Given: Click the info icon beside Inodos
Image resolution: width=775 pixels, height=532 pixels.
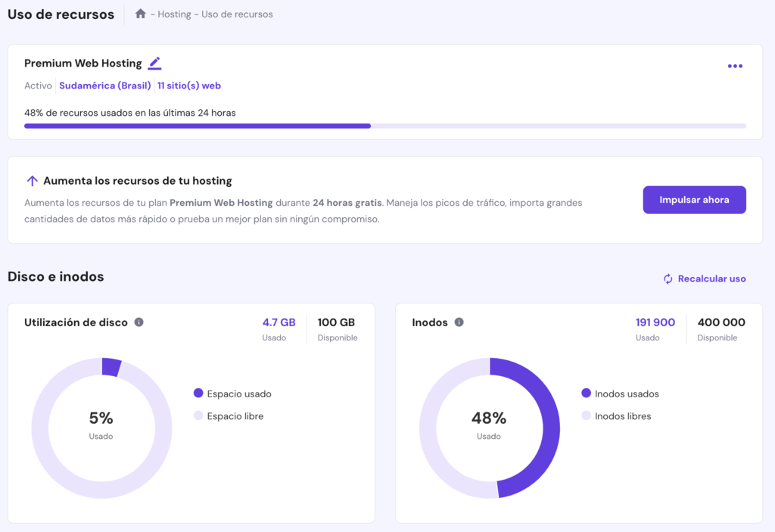Looking at the screenshot, I should [x=459, y=322].
